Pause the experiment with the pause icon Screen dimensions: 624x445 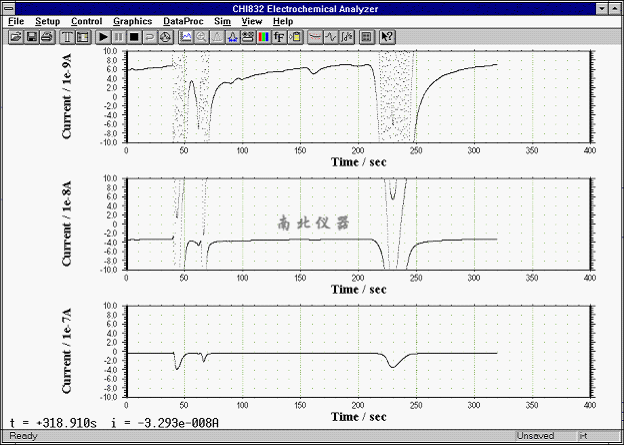(118, 37)
